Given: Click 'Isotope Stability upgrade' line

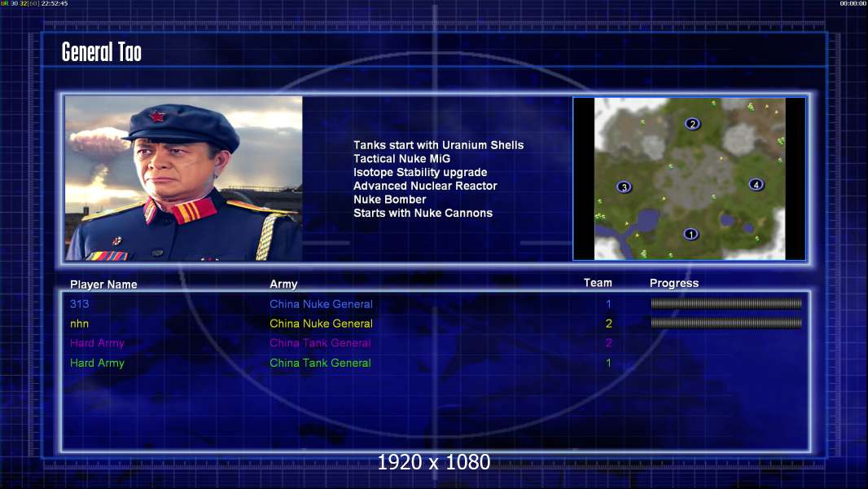Looking at the screenshot, I should click(420, 172).
